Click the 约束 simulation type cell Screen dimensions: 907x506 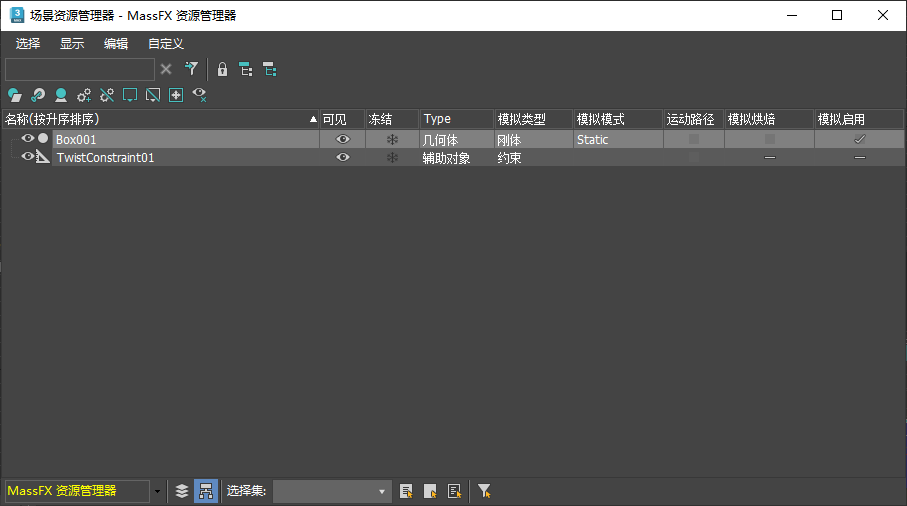(534, 158)
